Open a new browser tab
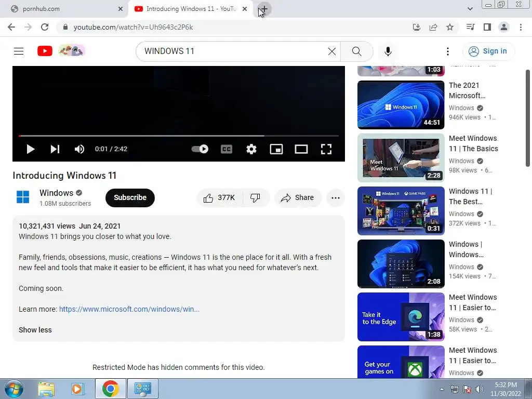 coord(264,9)
